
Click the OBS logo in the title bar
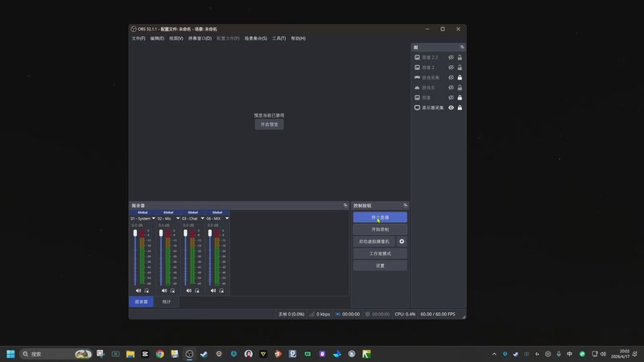pos(134,29)
